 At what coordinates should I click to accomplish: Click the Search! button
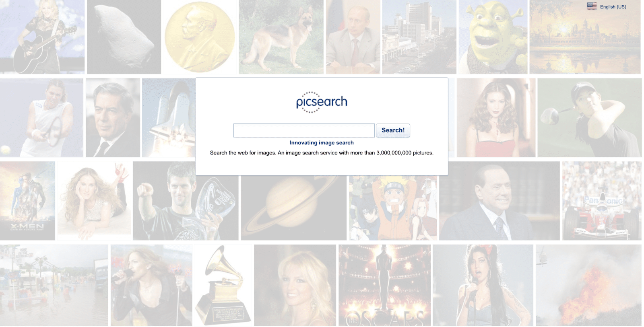pyautogui.click(x=393, y=130)
